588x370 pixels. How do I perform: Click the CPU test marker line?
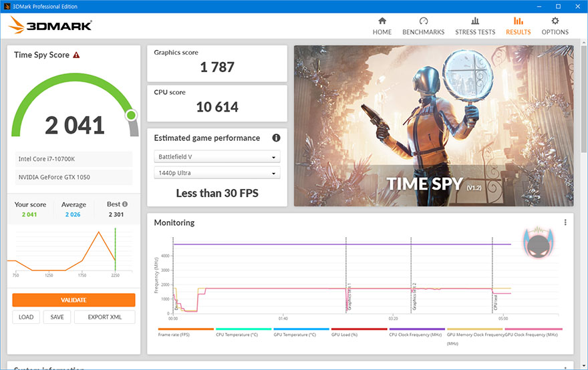click(492, 276)
